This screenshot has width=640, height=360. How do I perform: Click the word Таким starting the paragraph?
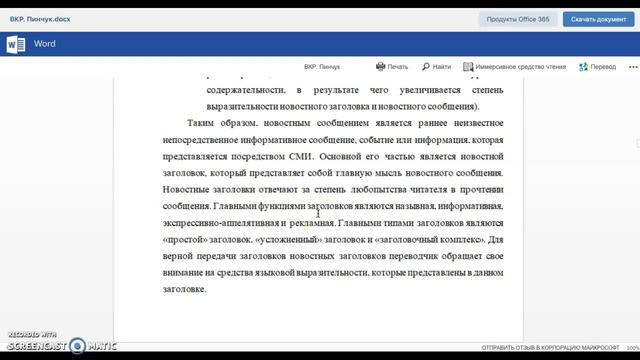point(200,123)
